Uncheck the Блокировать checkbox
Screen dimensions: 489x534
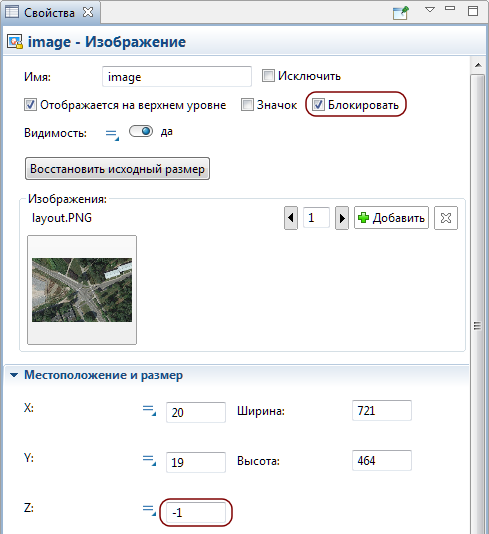(318, 105)
